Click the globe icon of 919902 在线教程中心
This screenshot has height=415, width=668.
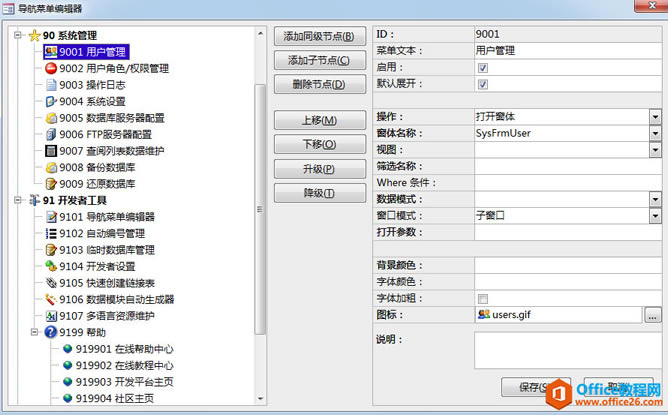[x=67, y=365]
